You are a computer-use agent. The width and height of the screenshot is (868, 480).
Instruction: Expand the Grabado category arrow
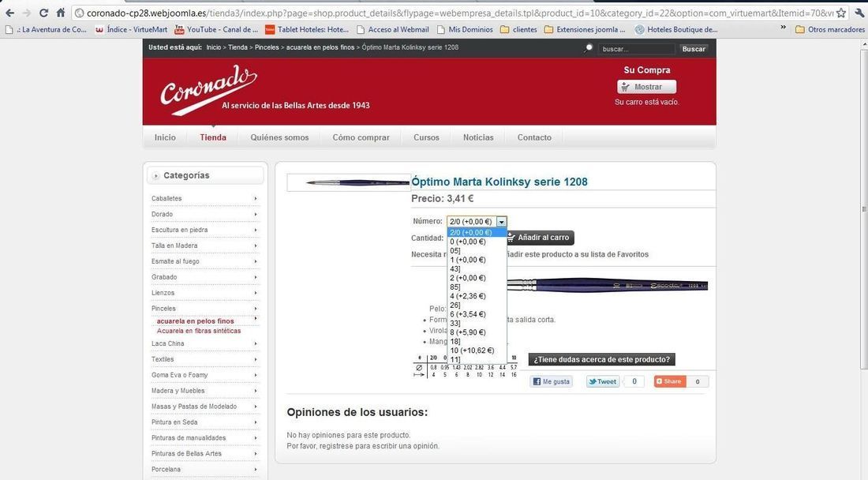(255, 277)
